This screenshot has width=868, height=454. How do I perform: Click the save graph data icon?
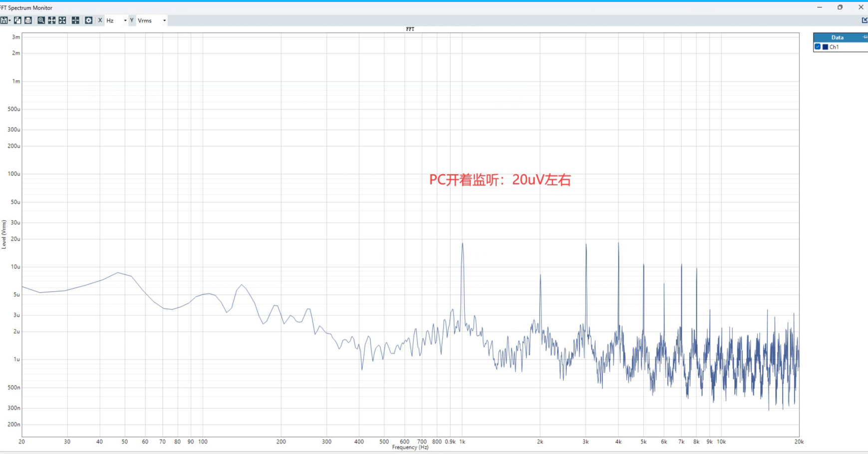tap(4, 20)
